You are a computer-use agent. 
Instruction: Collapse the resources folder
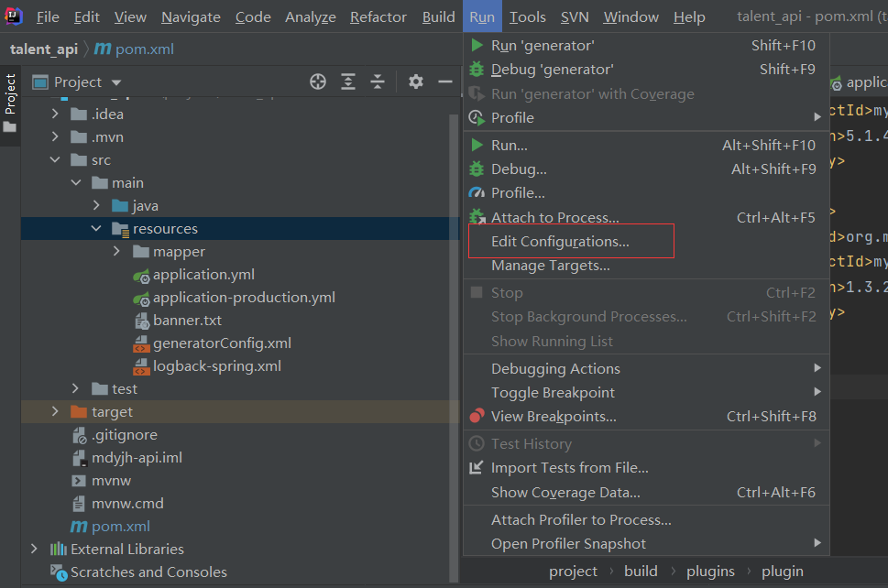95,228
